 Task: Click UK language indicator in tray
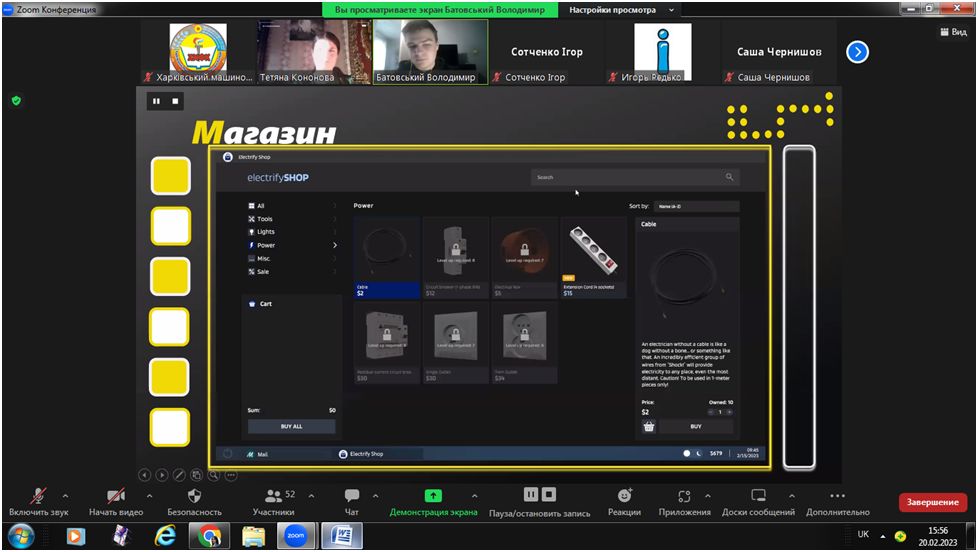click(863, 534)
